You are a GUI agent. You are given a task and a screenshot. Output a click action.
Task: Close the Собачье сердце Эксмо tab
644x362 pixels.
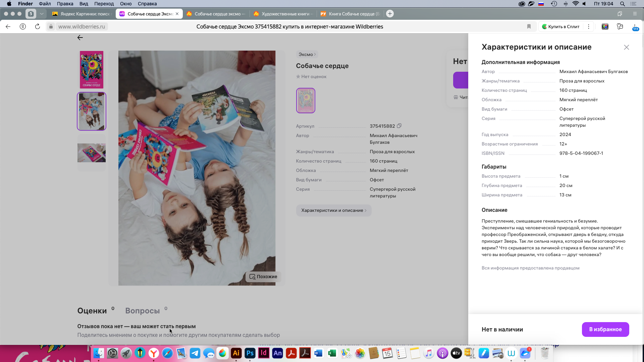point(177,14)
